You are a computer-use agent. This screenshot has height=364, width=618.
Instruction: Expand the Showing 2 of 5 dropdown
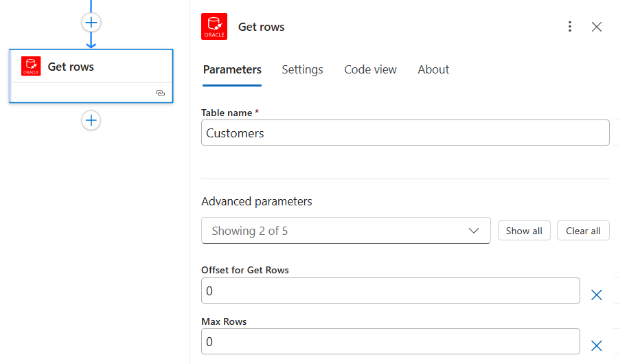point(345,231)
